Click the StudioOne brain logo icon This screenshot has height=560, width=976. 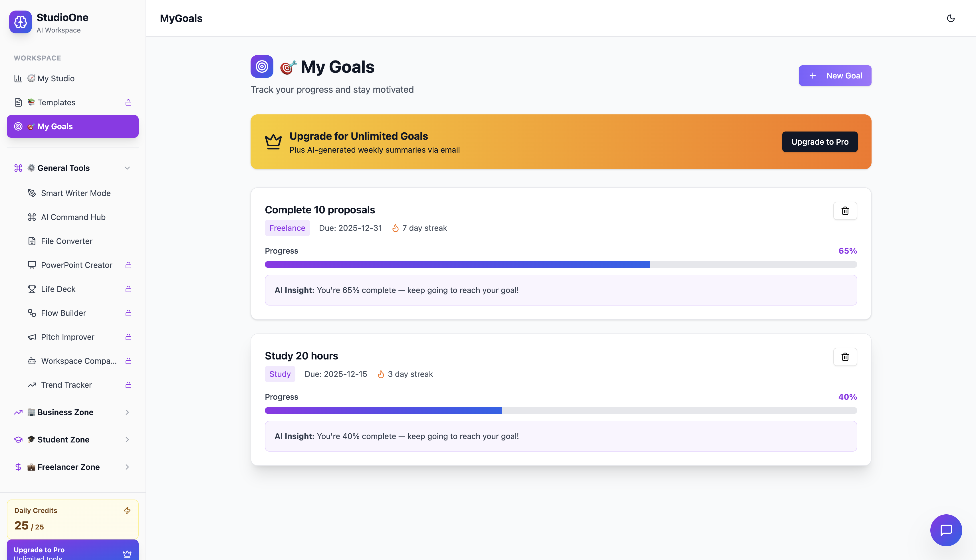[x=20, y=22]
